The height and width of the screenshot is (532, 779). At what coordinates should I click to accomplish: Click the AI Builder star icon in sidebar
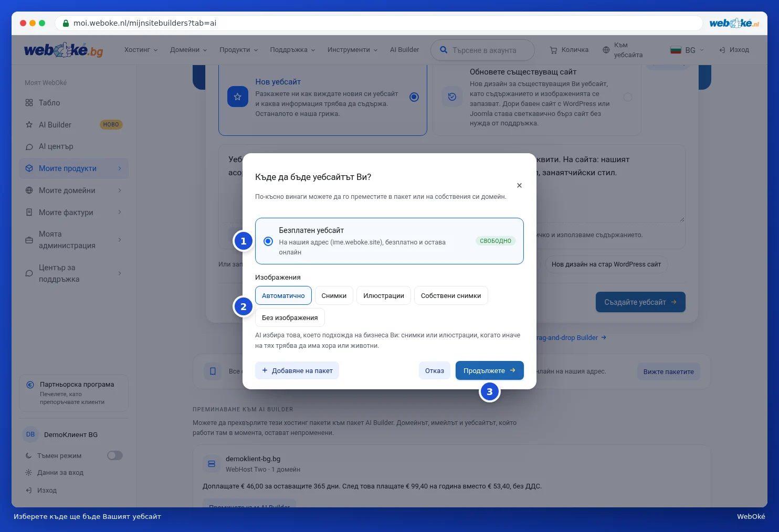point(29,125)
